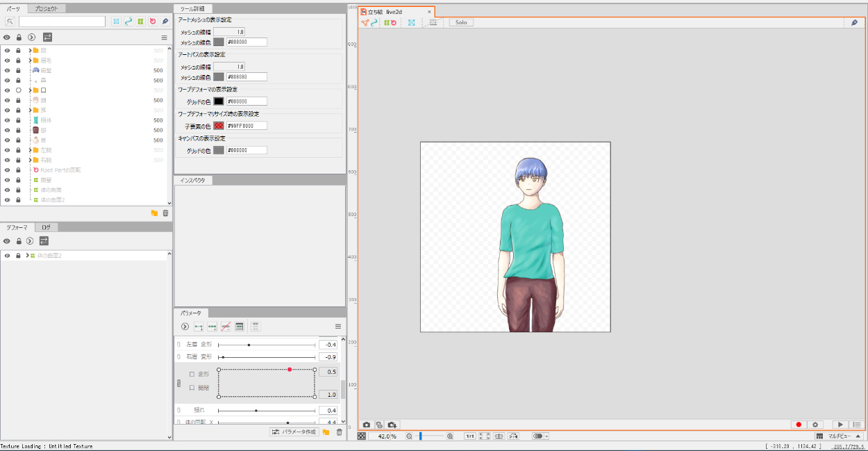Click the new folder icon in parts panel
Image resolution: width=868 pixels, height=451 pixels.
pos(154,213)
